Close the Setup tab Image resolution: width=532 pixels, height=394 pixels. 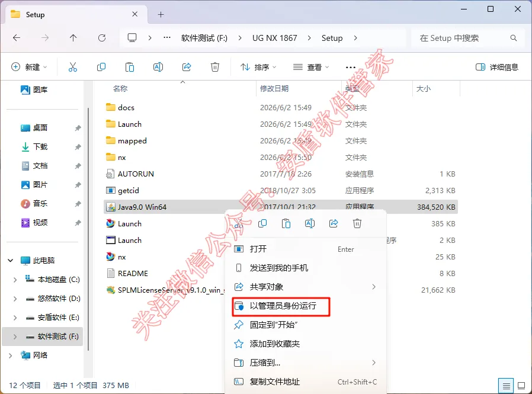[134, 14]
